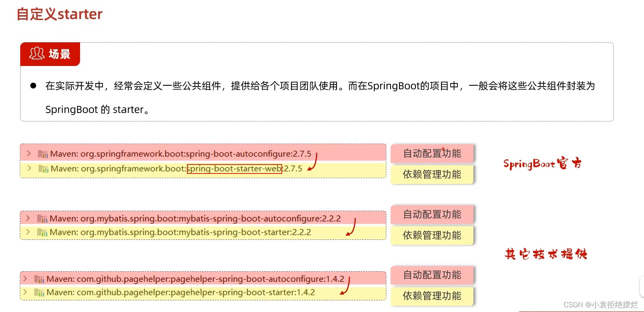This screenshot has height=312, width=644.
Task: Click 依赖管理功能 label beside pagehelper starter
Action: pyautogui.click(x=432, y=296)
